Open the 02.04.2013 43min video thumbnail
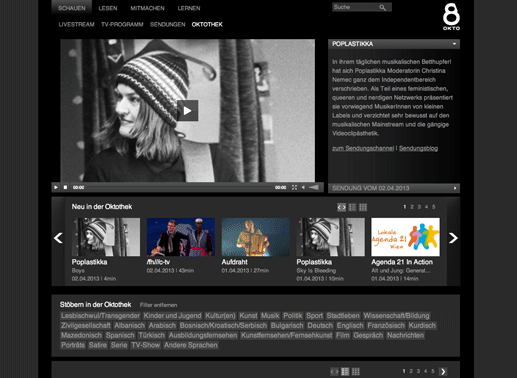The height and width of the screenshot is (378, 517). coord(181,237)
